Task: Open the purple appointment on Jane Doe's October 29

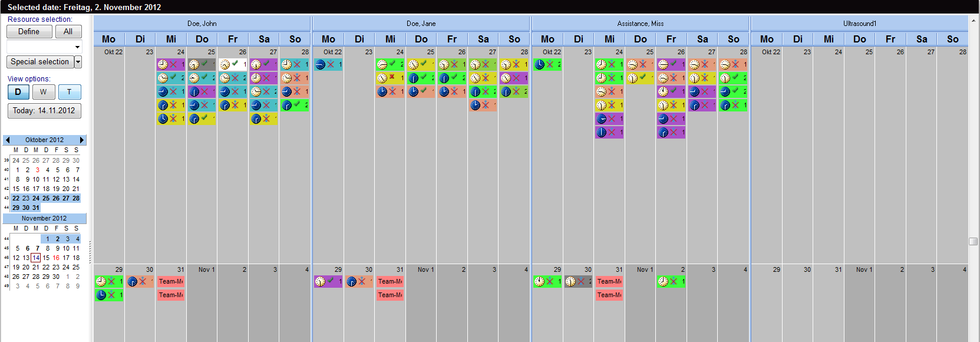Action: click(x=328, y=281)
